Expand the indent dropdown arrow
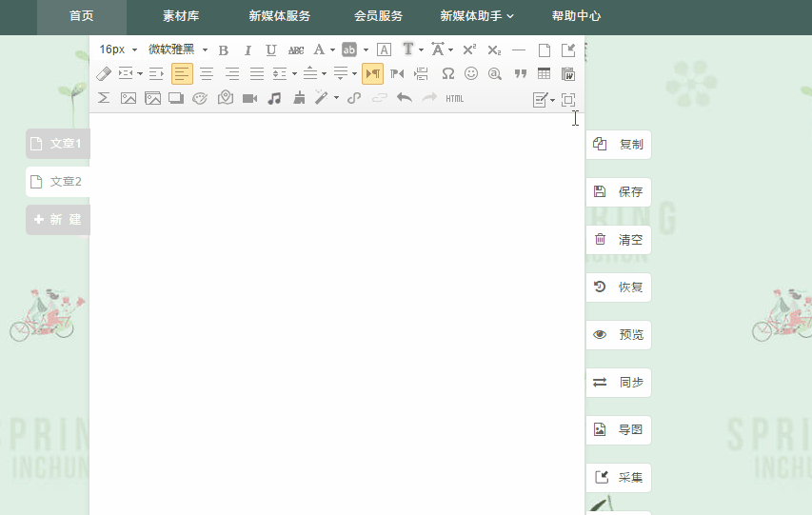Image resolution: width=812 pixels, height=515 pixels. click(x=140, y=74)
